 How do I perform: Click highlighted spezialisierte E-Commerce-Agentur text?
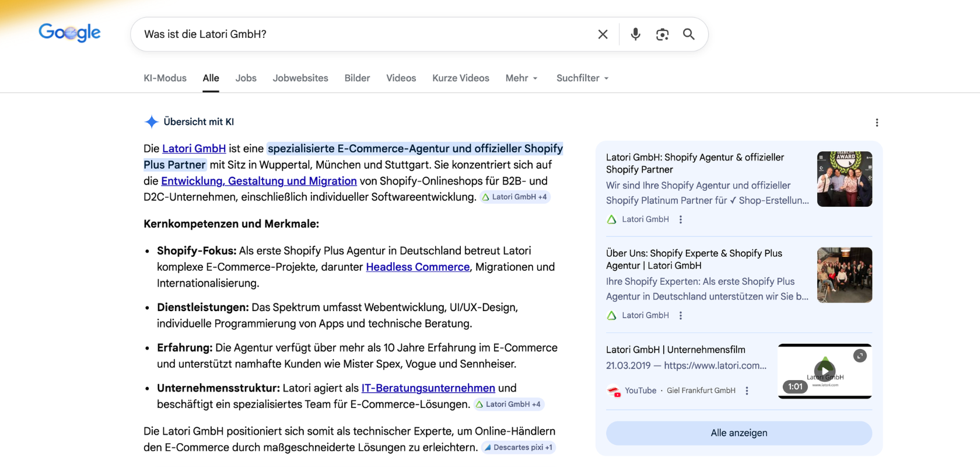353,156
